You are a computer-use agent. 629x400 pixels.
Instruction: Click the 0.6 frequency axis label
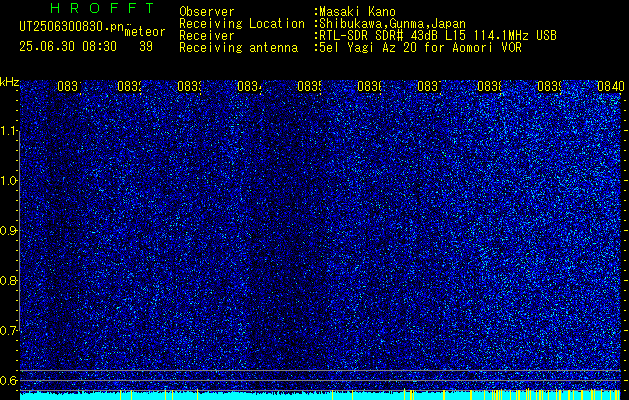click(x=9, y=380)
